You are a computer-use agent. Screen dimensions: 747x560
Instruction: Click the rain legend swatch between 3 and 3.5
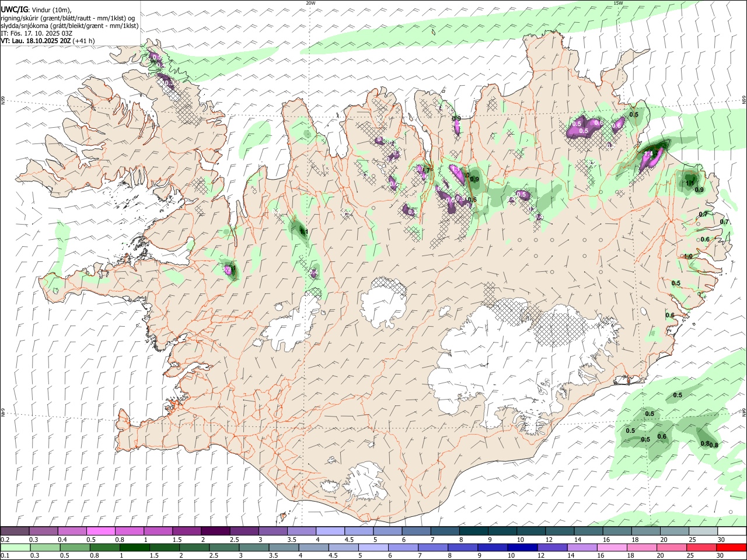click(253, 548)
